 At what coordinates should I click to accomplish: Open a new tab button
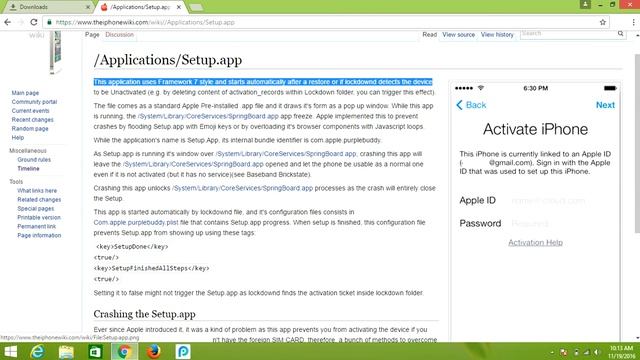196,7
